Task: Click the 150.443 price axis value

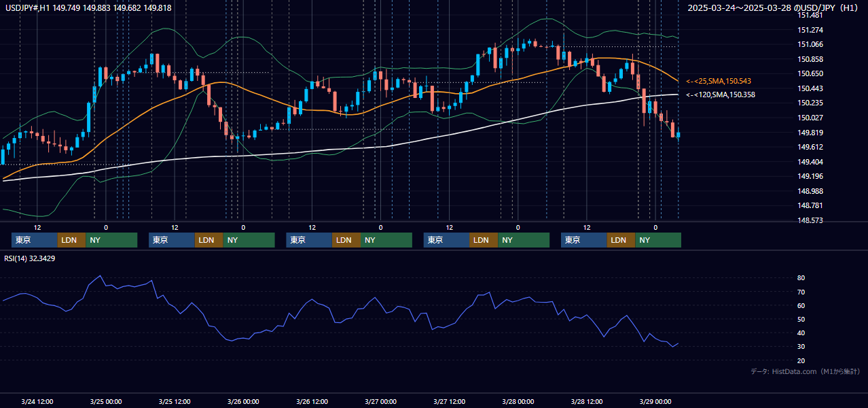Action: (x=810, y=88)
